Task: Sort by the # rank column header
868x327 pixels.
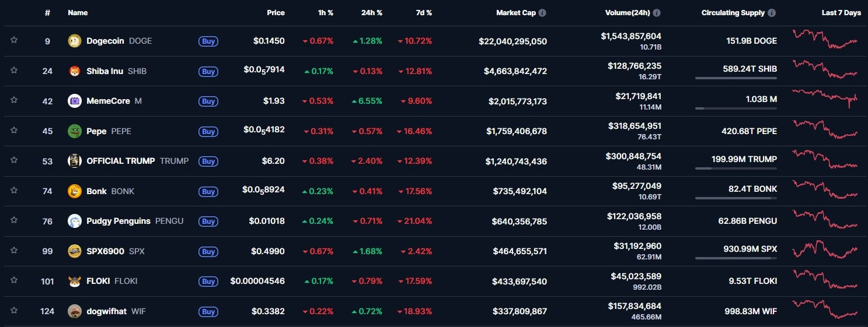Action: click(47, 13)
